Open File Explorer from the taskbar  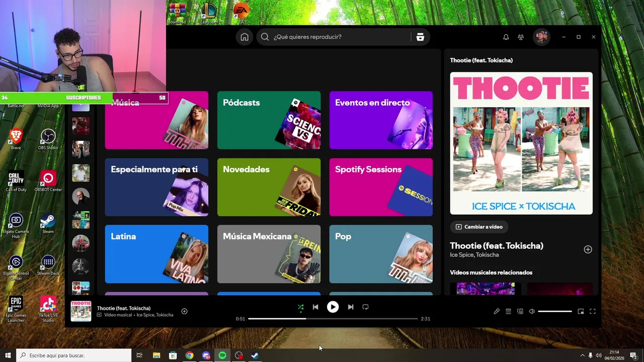click(156, 355)
